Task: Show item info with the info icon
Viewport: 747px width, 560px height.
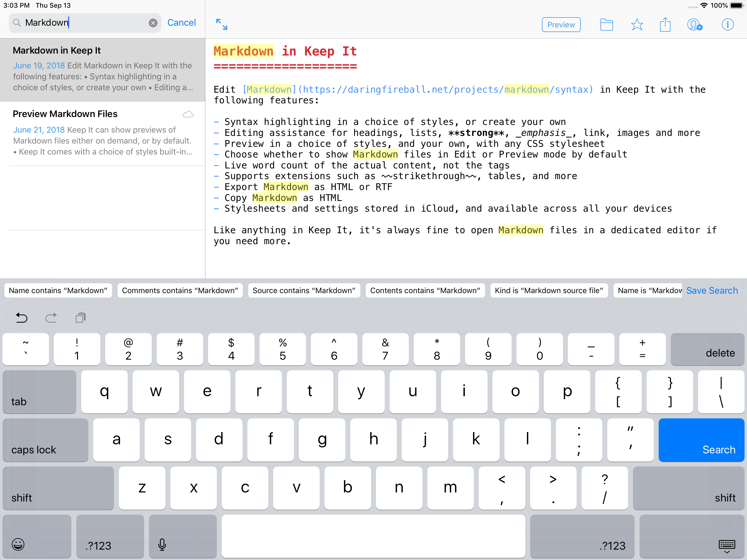Action: point(727,25)
